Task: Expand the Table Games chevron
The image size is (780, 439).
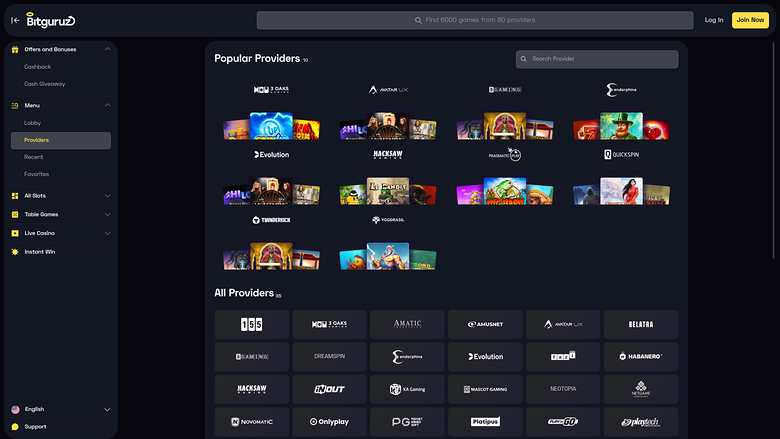Action: 107,214
